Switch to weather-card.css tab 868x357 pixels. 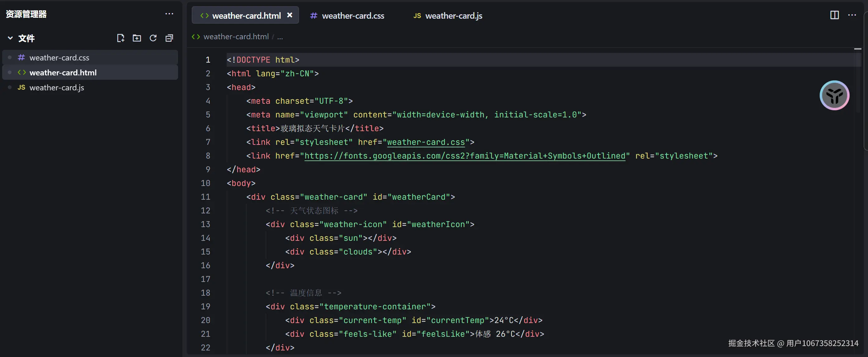(x=352, y=16)
